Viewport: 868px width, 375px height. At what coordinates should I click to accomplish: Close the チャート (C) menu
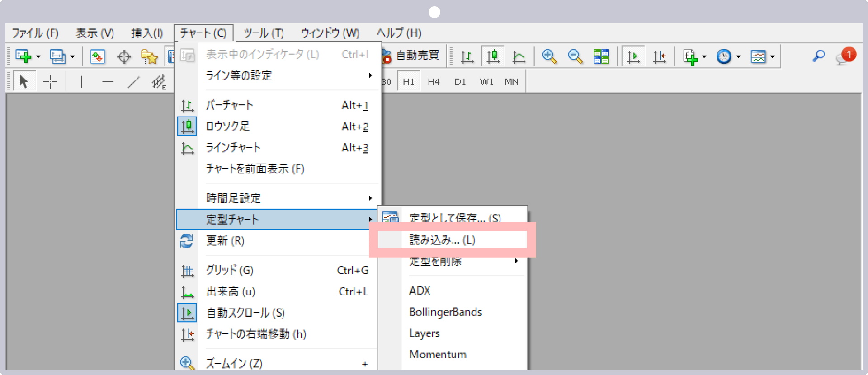click(203, 33)
